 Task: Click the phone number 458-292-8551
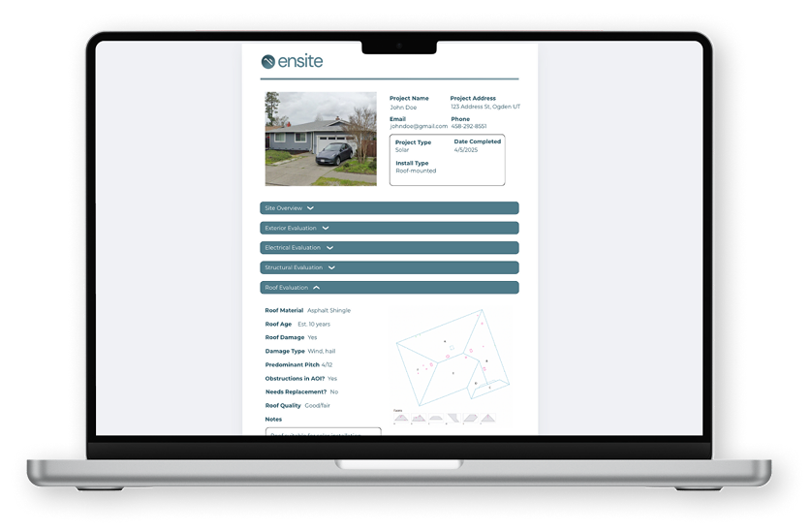point(469,126)
